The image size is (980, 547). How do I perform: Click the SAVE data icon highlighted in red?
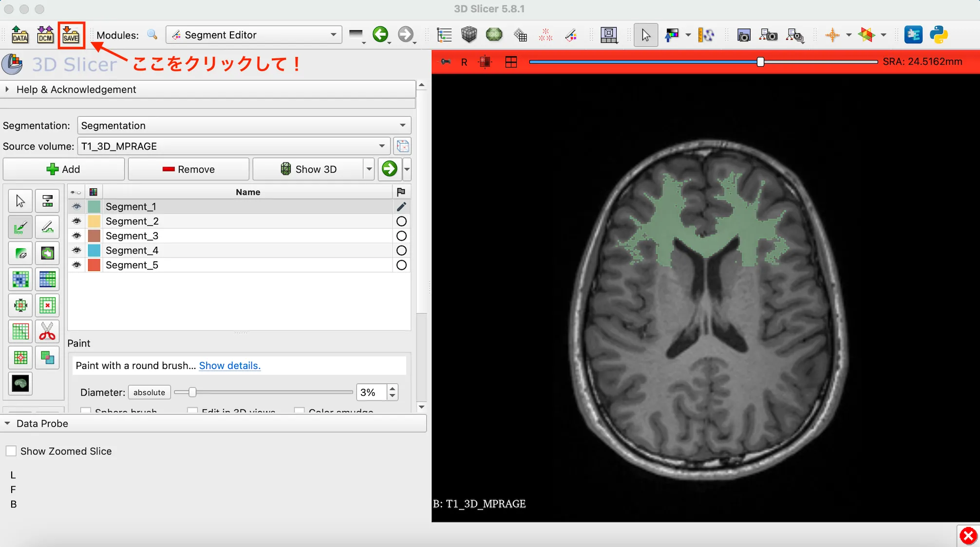[x=71, y=35]
